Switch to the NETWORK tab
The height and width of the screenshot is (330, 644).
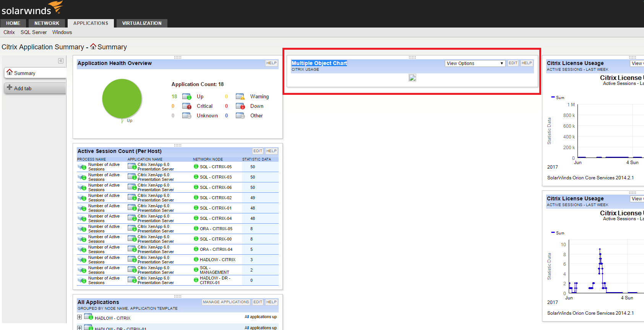click(47, 23)
